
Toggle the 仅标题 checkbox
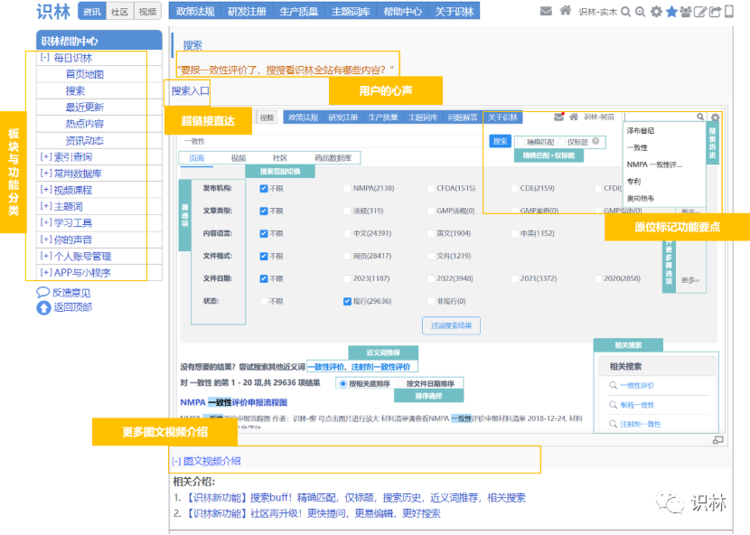pos(562,142)
